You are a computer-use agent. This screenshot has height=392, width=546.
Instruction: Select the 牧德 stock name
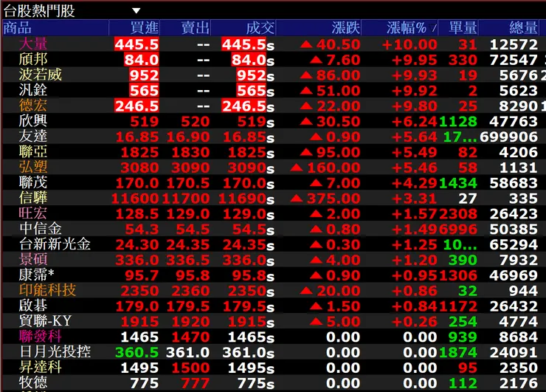(33, 382)
